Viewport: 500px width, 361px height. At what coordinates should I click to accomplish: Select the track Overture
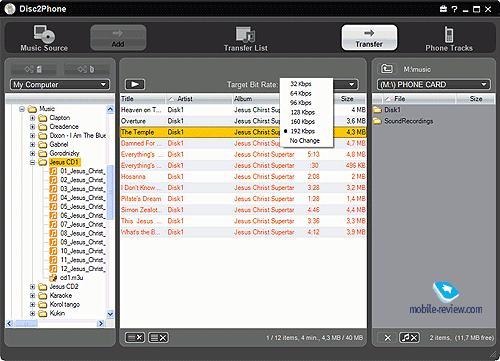243,121
